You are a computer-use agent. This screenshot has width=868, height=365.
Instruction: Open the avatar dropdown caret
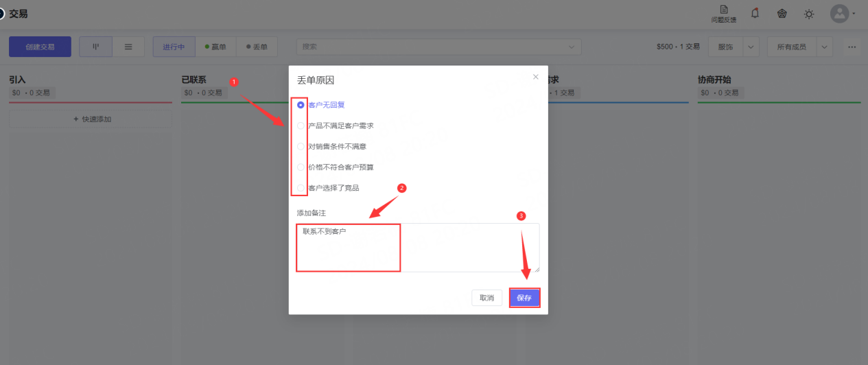click(854, 14)
